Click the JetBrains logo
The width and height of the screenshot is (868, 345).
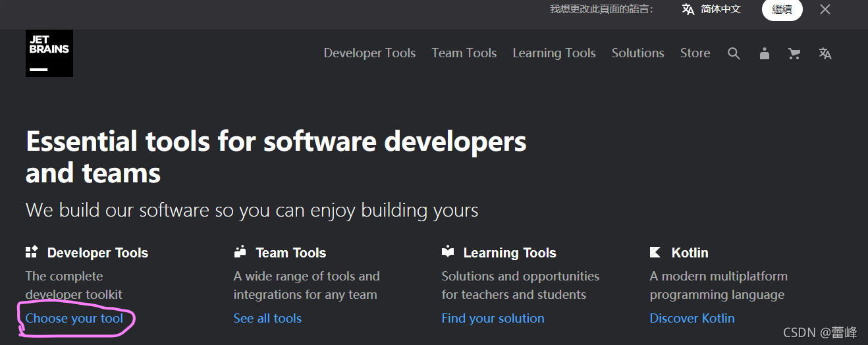[x=49, y=53]
